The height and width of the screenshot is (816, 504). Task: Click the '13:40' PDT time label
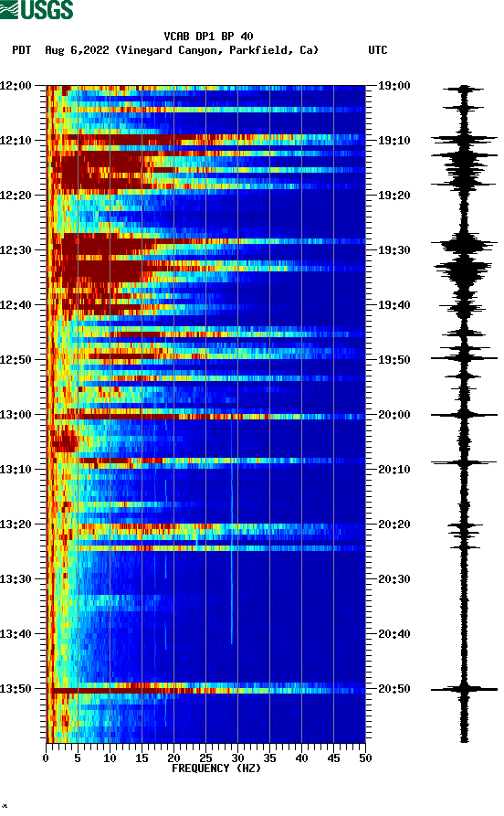[x=16, y=634]
